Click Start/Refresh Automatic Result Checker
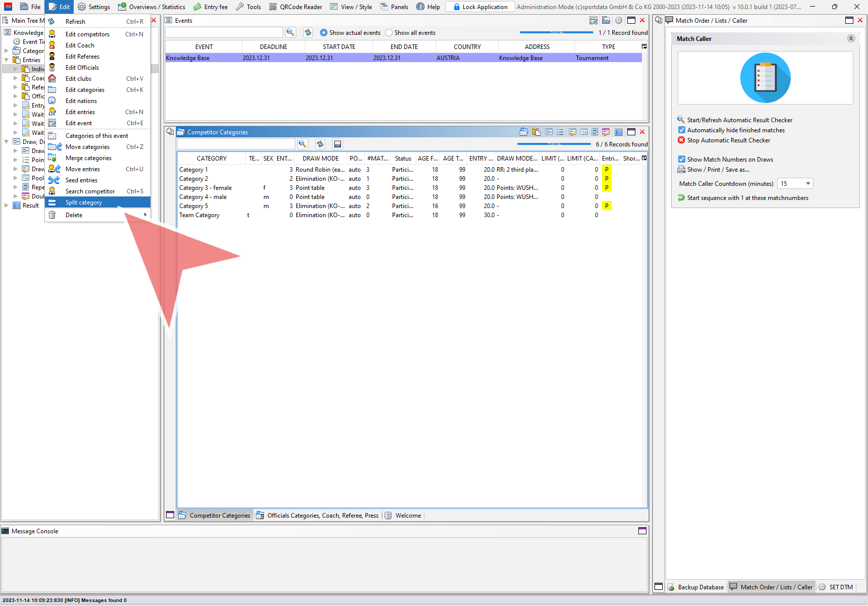This screenshot has width=868, height=606. pos(739,120)
